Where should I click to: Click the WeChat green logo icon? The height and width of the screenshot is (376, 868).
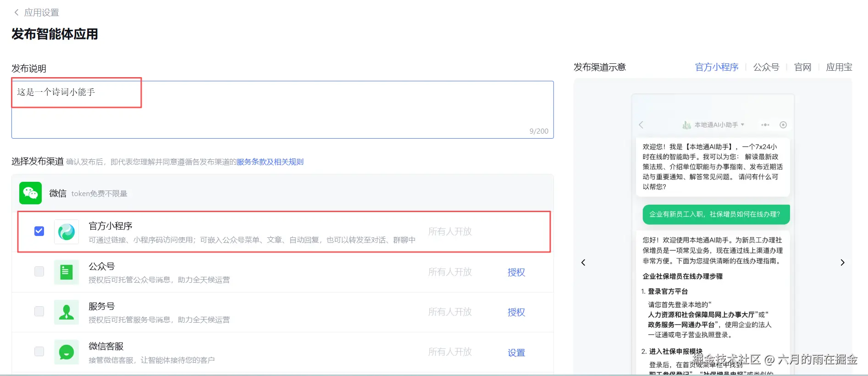click(x=30, y=193)
